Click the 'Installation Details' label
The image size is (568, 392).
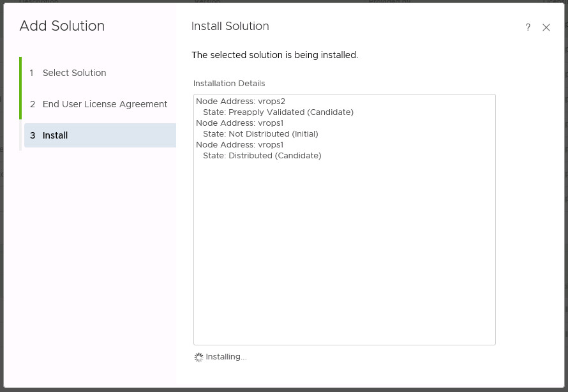pyautogui.click(x=229, y=84)
